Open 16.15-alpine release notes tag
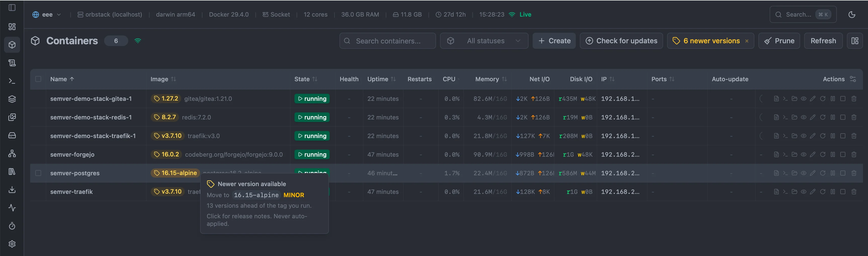The height and width of the screenshot is (256, 868). (175, 173)
